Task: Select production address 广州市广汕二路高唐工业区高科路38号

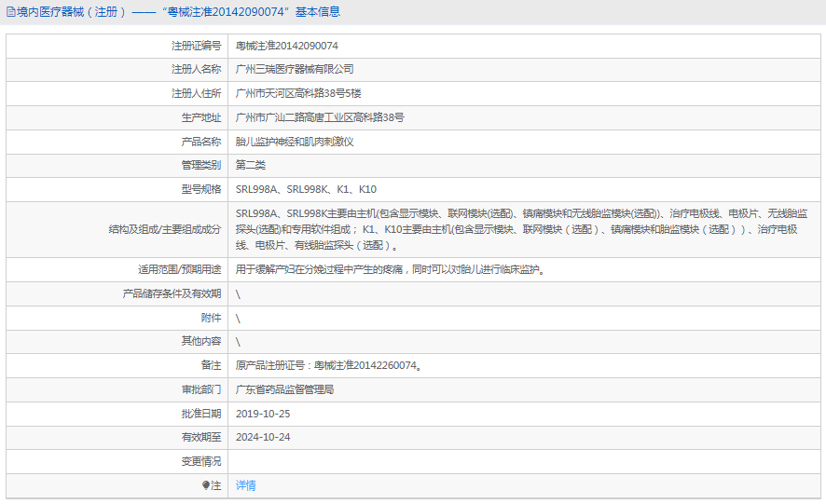Action: pyautogui.click(x=320, y=117)
